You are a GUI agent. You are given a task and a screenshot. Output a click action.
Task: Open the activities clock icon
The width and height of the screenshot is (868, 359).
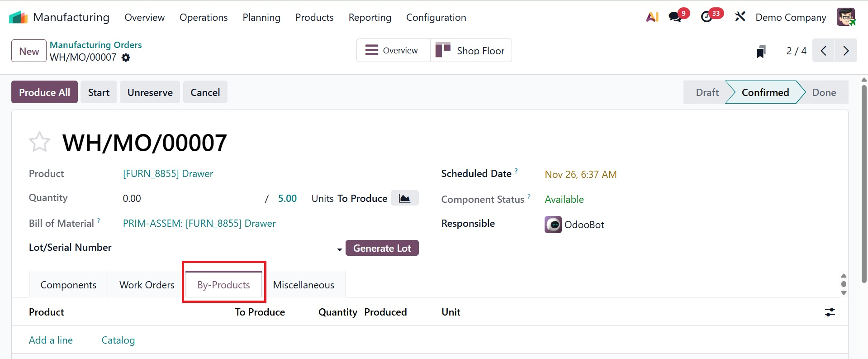point(707,17)
